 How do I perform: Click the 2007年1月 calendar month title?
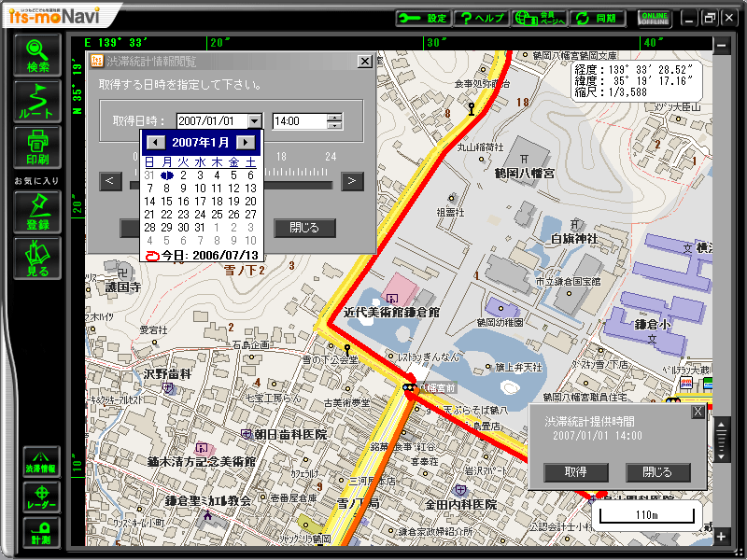[200, 143]
